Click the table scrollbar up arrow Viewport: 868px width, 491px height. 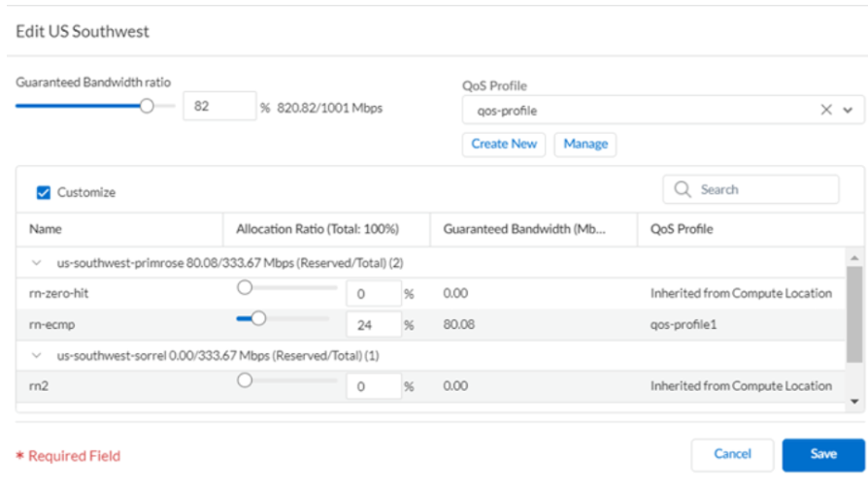pos(854,258)
